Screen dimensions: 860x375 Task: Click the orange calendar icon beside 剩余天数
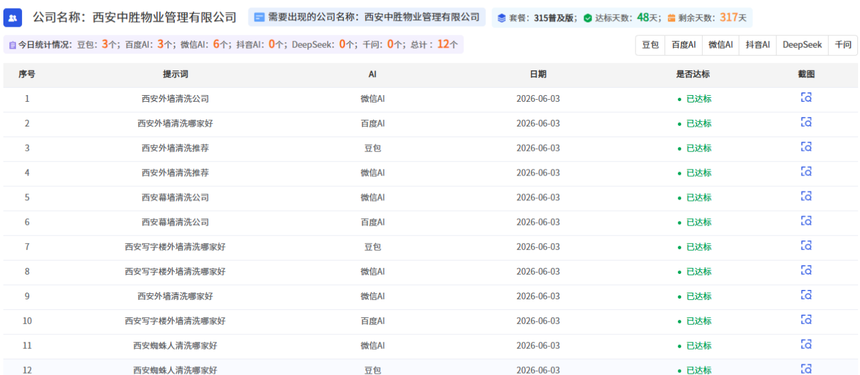click(x=672, y=18)
